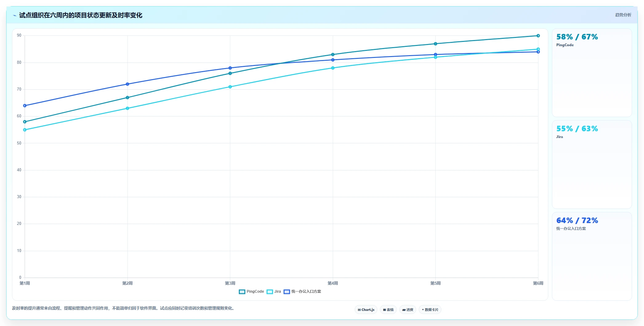
Task: Click the 90 y-axis tick label
Action: [19, 35]
